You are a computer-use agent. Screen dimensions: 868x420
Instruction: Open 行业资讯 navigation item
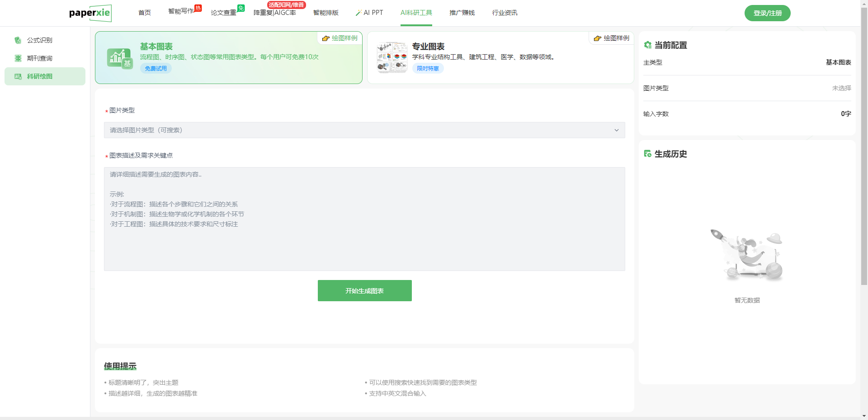[505, 13]
